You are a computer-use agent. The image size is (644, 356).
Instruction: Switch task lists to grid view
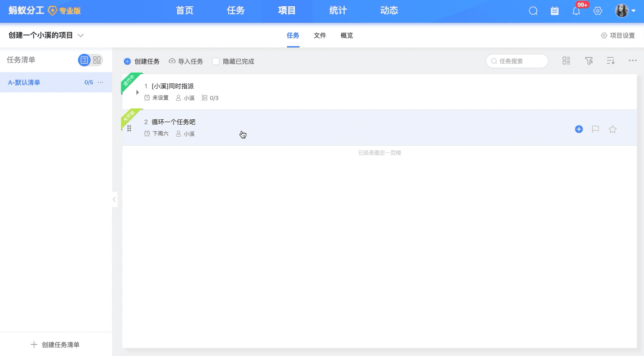tap(97, 60)
